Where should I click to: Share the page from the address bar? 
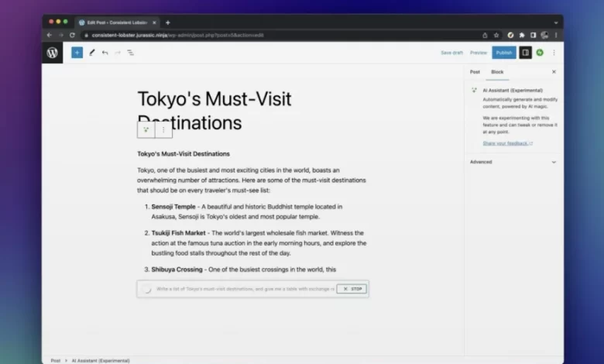[485, 35]
